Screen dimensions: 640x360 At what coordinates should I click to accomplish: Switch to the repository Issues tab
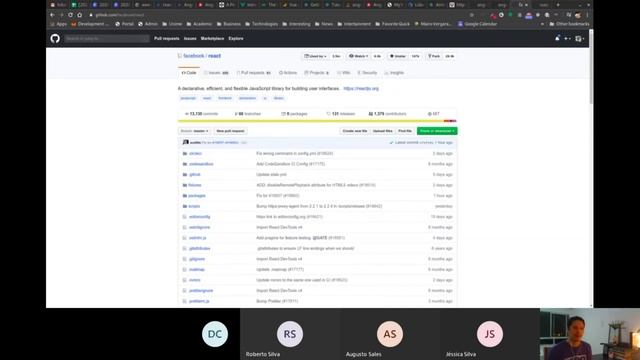pos(216,73)
